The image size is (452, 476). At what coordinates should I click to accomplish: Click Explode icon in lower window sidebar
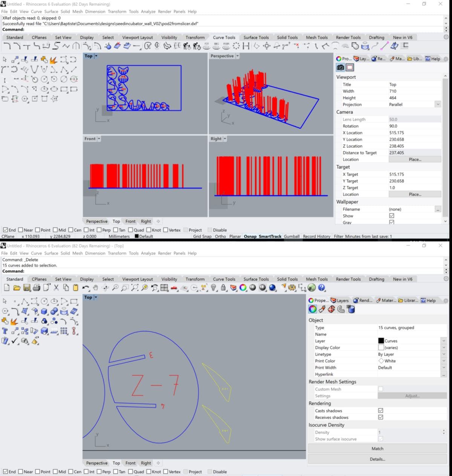tap(14, 321)
